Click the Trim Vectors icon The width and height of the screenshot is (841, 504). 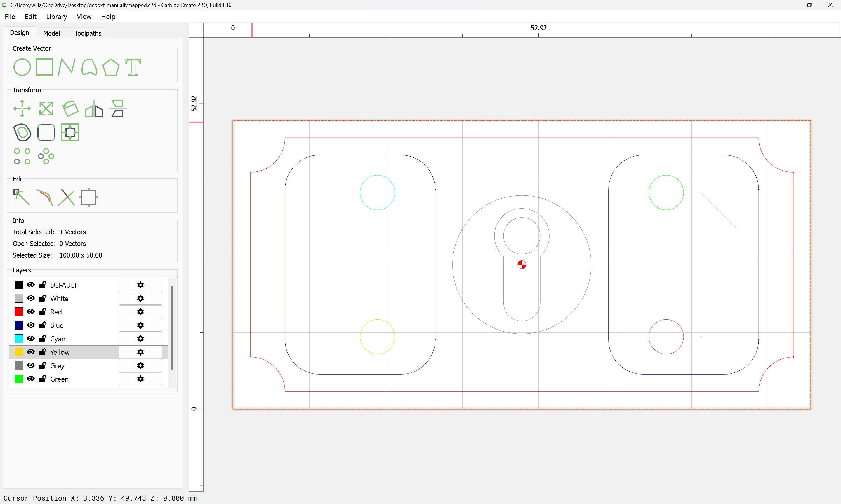coord(67,197)
